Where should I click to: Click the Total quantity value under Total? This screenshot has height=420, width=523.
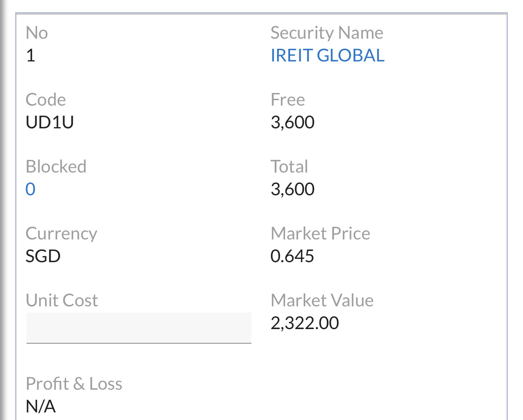pyautogui.click(x=292, y=189)
